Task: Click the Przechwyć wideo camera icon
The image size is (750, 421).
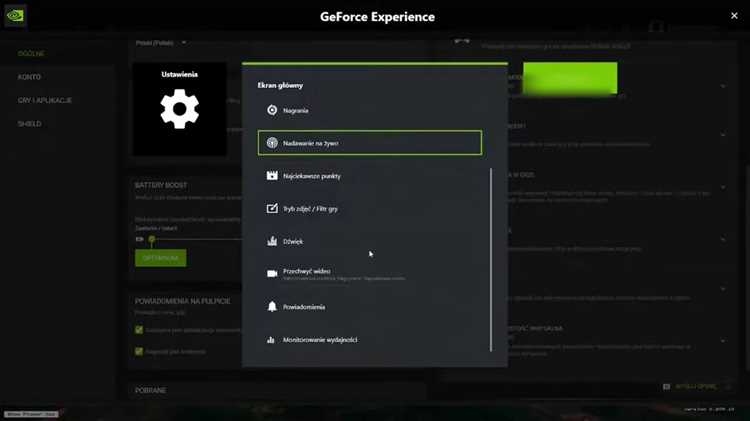Action: (x=272, y=274)
